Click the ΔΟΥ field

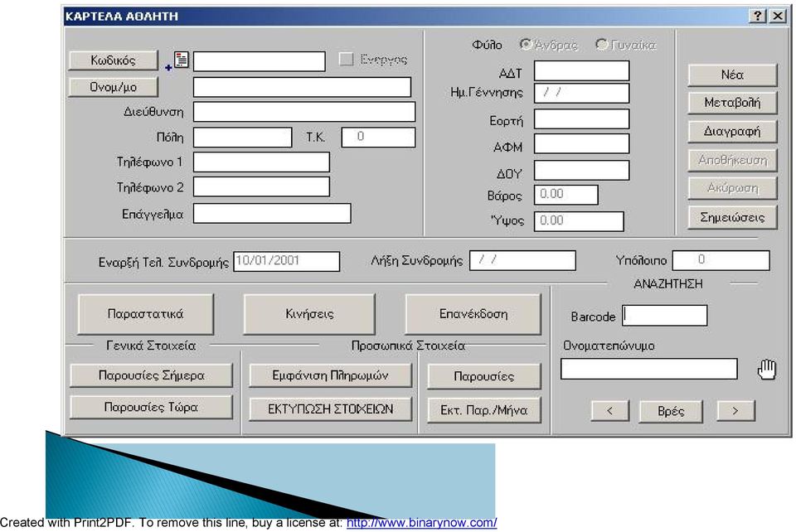pos(582,171)
